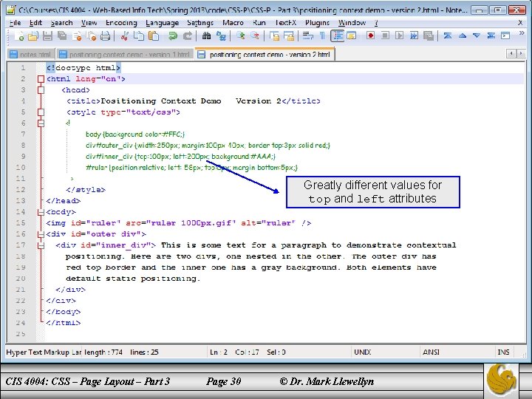
Task: Click the blue up-triangle toolbar icon
Action: [x=462, y=35]
